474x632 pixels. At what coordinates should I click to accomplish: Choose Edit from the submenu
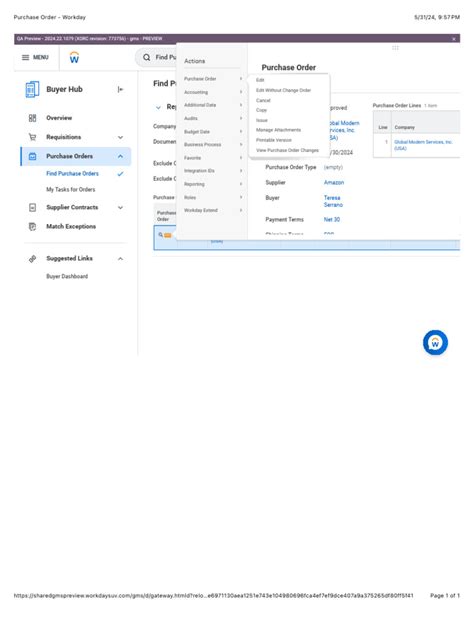tap(260, 80)
